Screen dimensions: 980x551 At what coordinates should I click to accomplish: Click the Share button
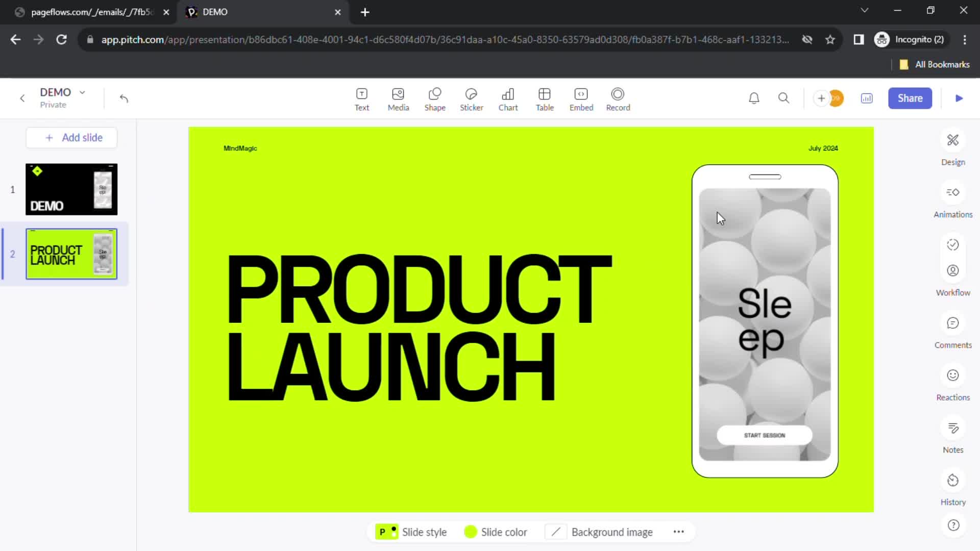click(x=910, y=98)
